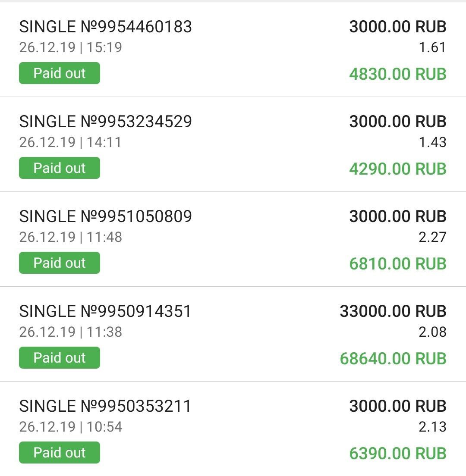Click the 68640.00 RUB payout
The width and height of the screenshot is (466, 476).
click(x=393, y=359)
